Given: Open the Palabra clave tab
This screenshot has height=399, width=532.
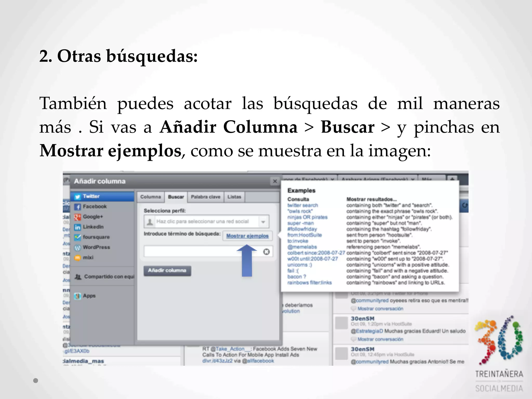Looking at the screenshot, I should [x=205, y=197].
